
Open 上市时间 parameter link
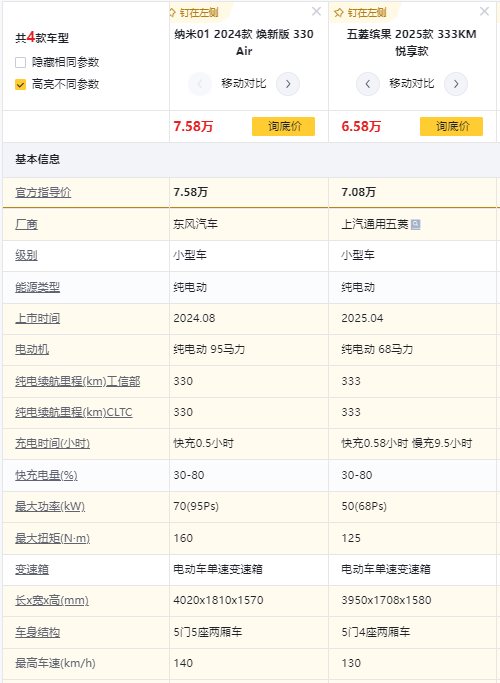(x=37, y=318)
